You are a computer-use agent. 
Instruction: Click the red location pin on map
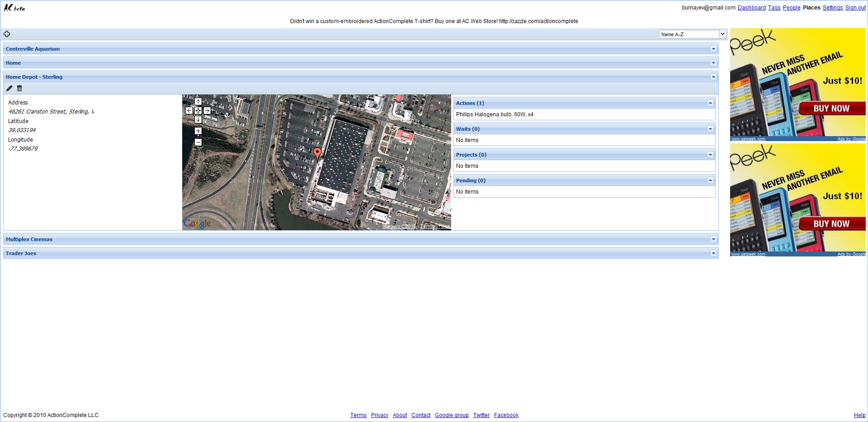pyautogui.click(x=317, y=153)
